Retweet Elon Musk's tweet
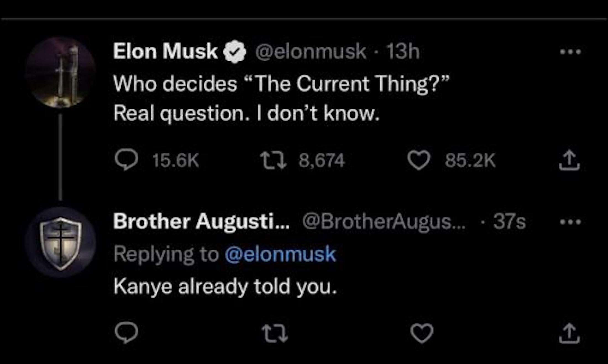Image resolution: width=608 pixels, height=364 pixels. (x=274, y=160)
